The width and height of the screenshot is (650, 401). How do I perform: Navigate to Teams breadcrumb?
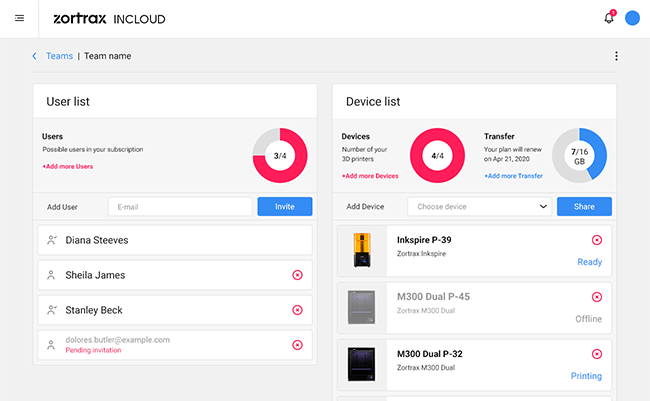[x=59, y=56]
